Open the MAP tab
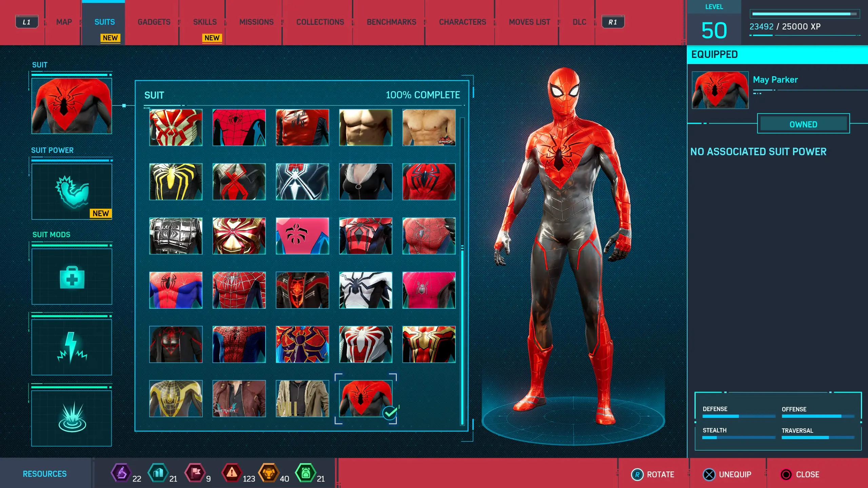The image size is (868, 488). [x=64, y=22]
